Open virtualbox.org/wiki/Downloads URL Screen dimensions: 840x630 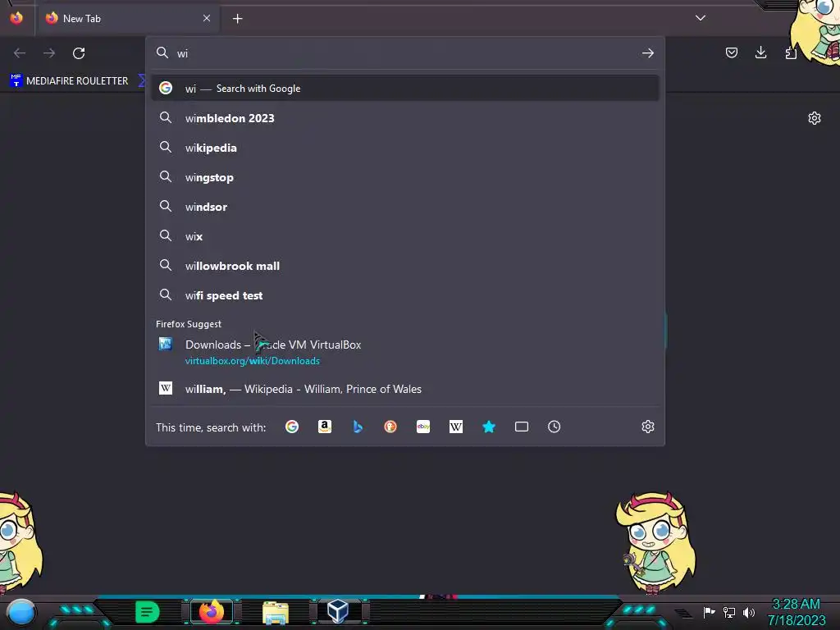(253, 361)
